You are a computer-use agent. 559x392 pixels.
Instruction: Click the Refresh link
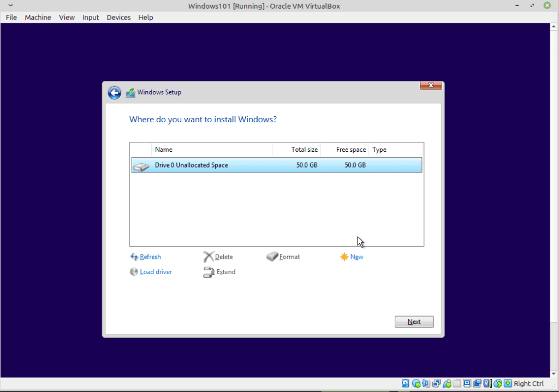click(x=150, y=257)
